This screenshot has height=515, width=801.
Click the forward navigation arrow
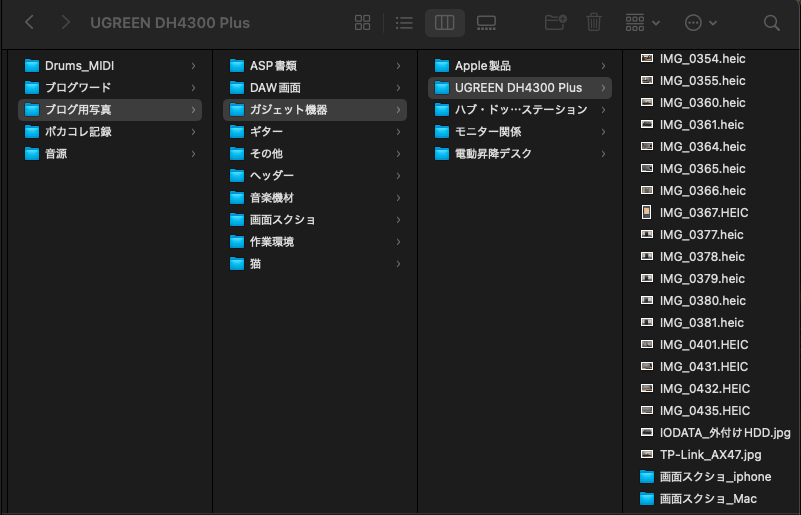(x=65, y=22)
